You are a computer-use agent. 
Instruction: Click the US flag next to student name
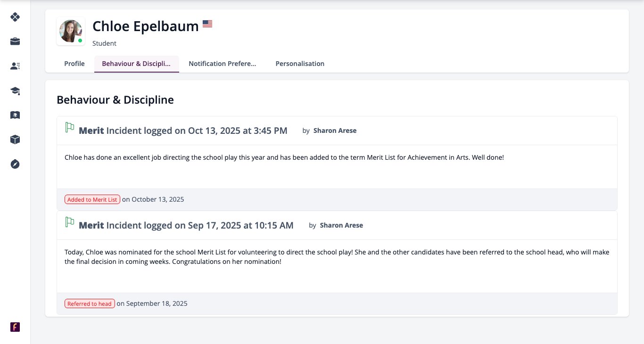207,24
